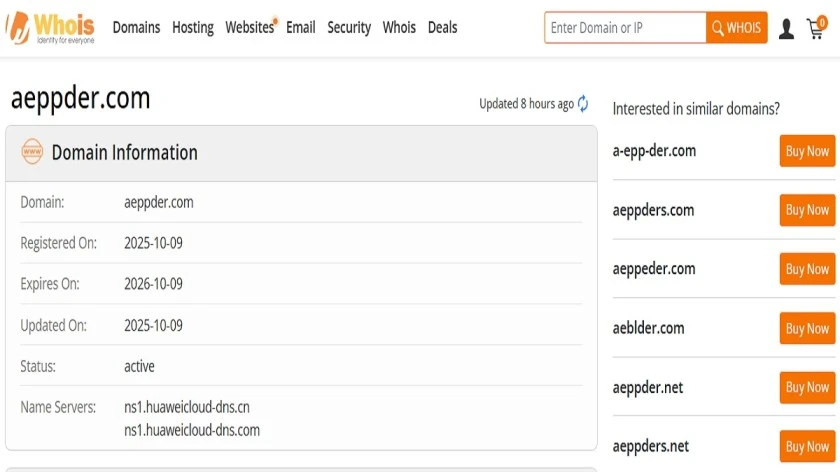Click the aeppders.com suggestion
This screenshot has width=840, height=472.
[653, 210]
